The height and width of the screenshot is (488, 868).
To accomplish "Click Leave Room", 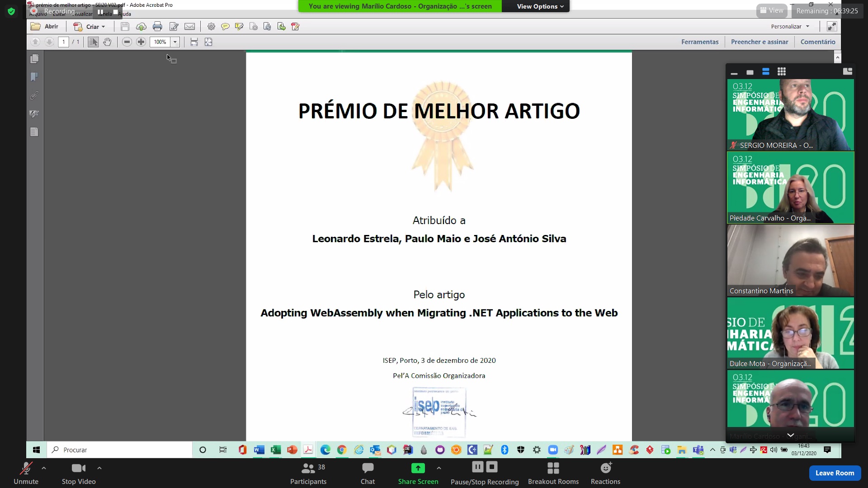I will [835, 473].
